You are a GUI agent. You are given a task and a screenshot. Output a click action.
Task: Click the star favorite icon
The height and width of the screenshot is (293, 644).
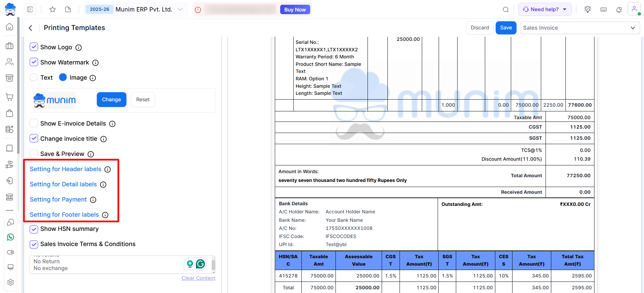[x=53, y=9]
